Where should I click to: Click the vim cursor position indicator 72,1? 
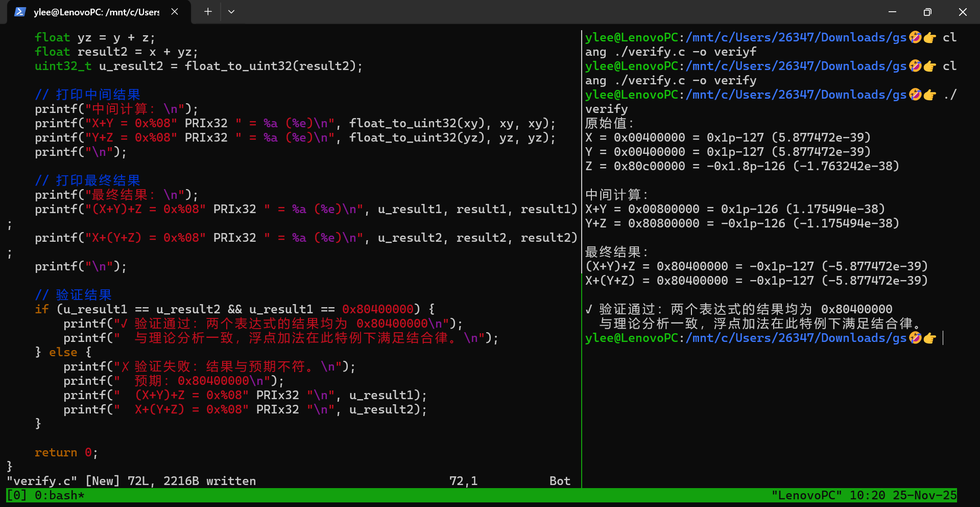(x=463, y=481)
